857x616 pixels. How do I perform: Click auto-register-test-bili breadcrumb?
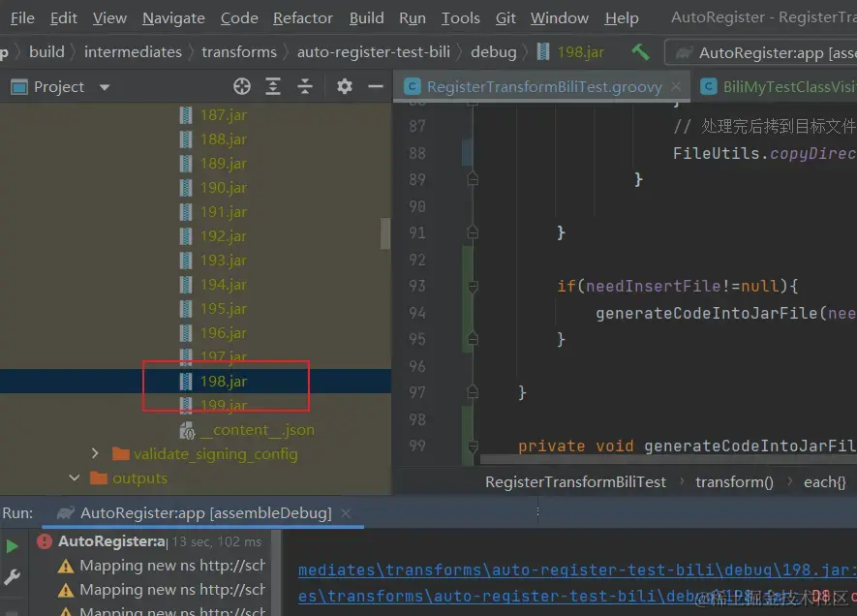tap(373, 52)
